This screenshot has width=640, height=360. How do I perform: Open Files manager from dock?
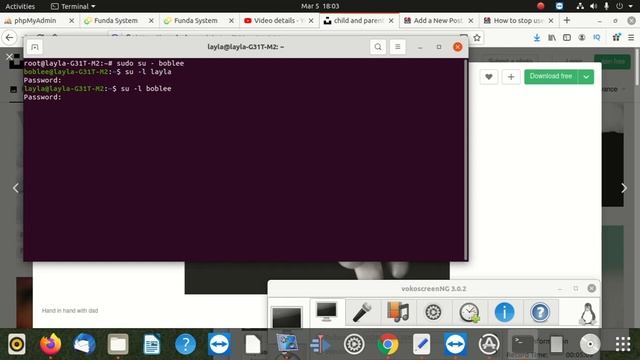click(118, 344)
